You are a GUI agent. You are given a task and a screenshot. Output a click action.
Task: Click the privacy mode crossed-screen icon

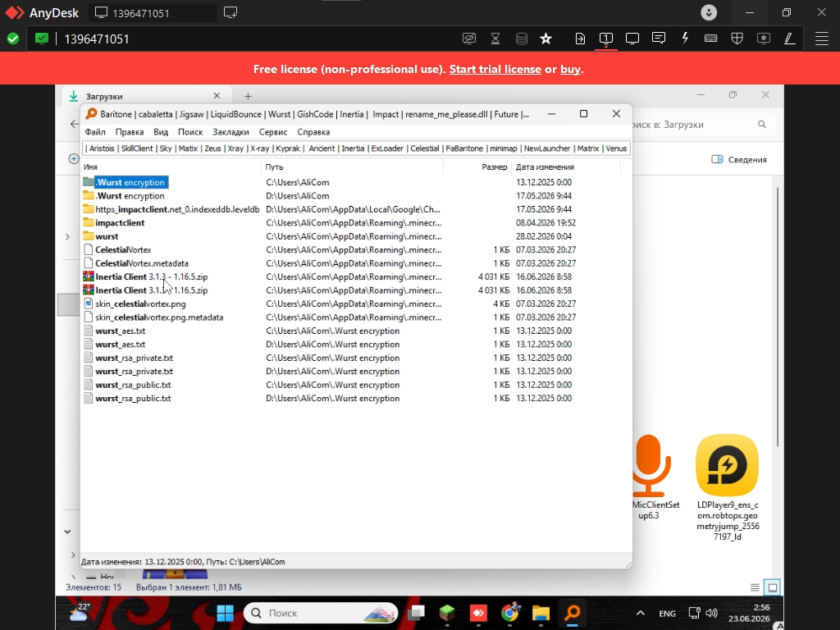click(x=468, y=39)
